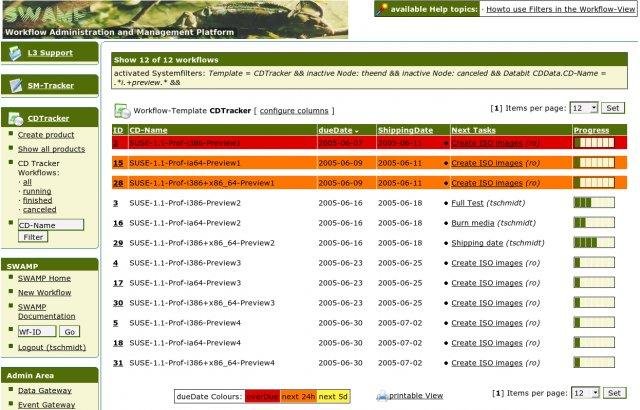Open the top Items per page dropdown
Screen dimensions: 640x410
tap(584, 108)
